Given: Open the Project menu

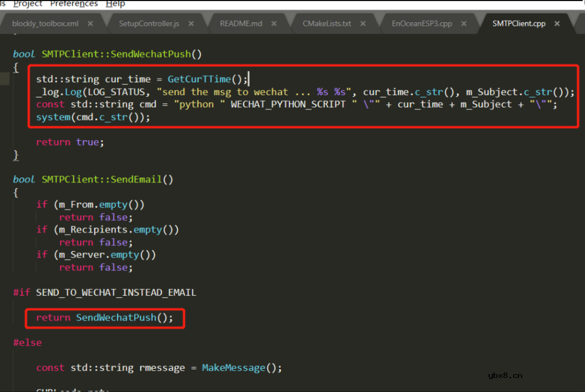Looking at the screenshot, I should point(28,4).
